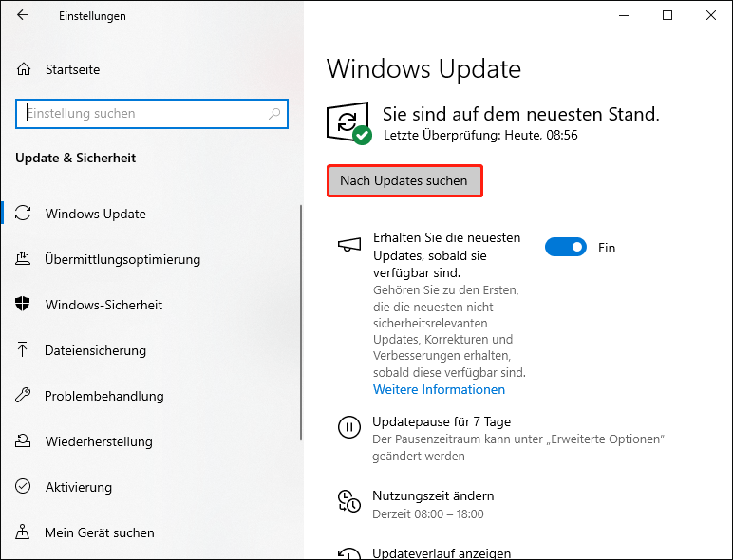Viewport: 733px width, 560px height.
Task: Click the Windows-Sicherheit shield icon
Action: coord(23,304)
